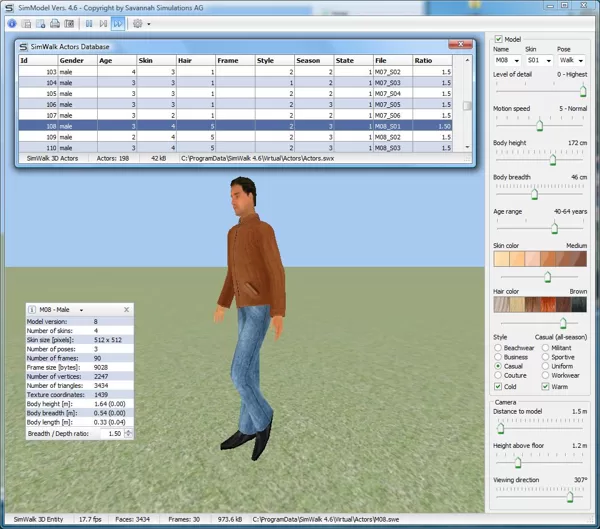Click the SimModel app icon in the title bar
Screen dimensions: 600x529
click(x=10, y=8)
